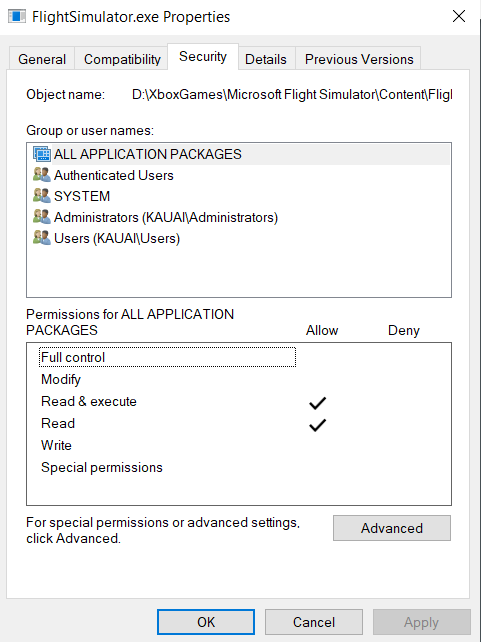Click the FlightSimulator.exe title bar icon
Image resolution: width=481 pixels, height=642 pixels.
click(17, 16)
